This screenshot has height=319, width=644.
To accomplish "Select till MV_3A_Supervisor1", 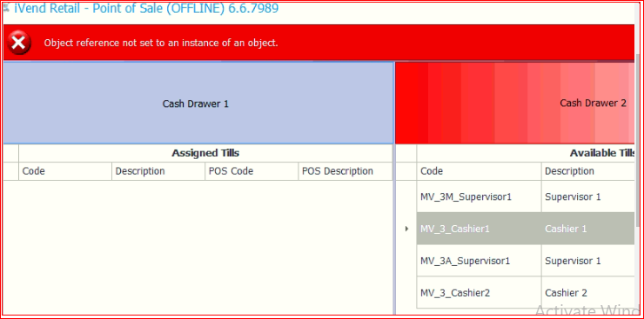I will coord(479,261).
